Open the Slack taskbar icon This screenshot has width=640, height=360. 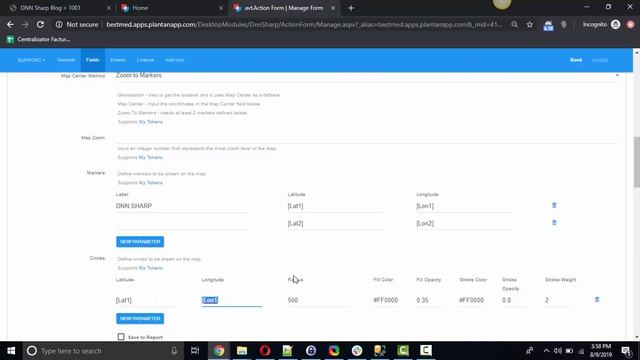pos(357,351)
